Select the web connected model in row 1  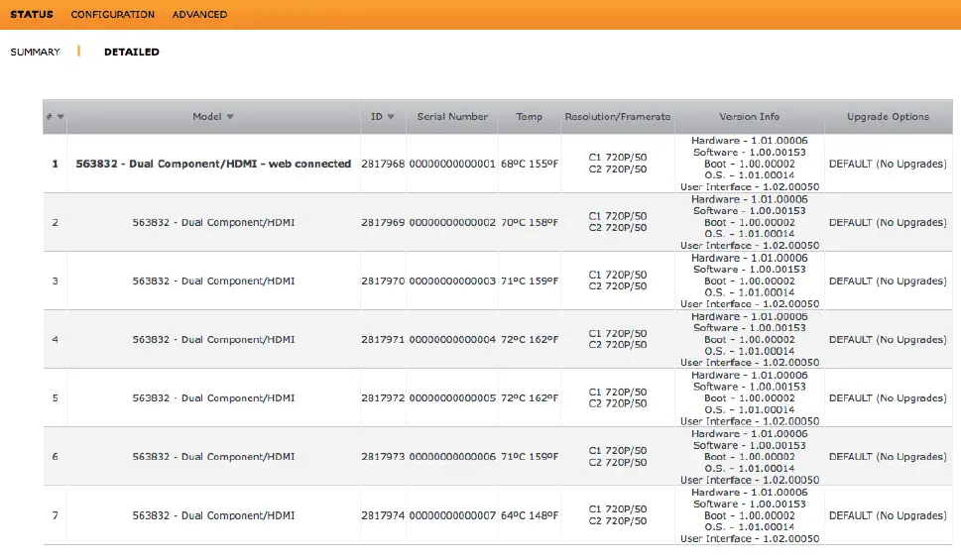213,164
